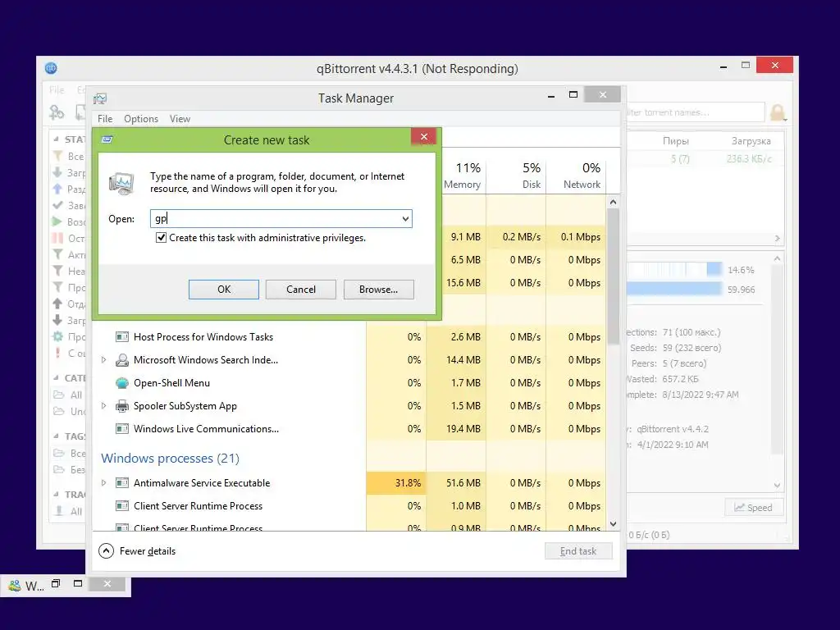Open the View menu in Task Manager
Image resolution: width=840 pixels, height=630 pixels.
tap(180, 119)
